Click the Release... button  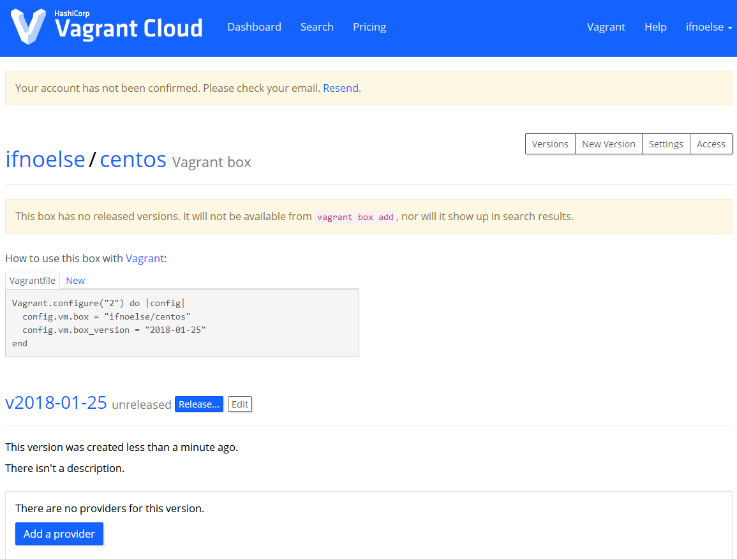coord(198,404)
